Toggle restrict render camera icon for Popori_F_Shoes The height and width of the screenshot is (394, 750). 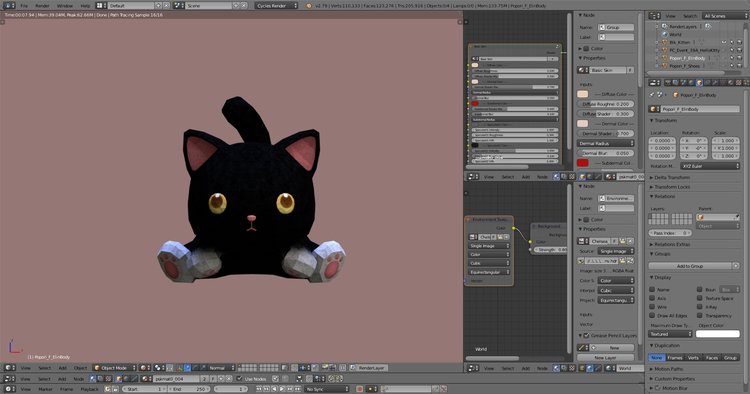pos(739,66)
